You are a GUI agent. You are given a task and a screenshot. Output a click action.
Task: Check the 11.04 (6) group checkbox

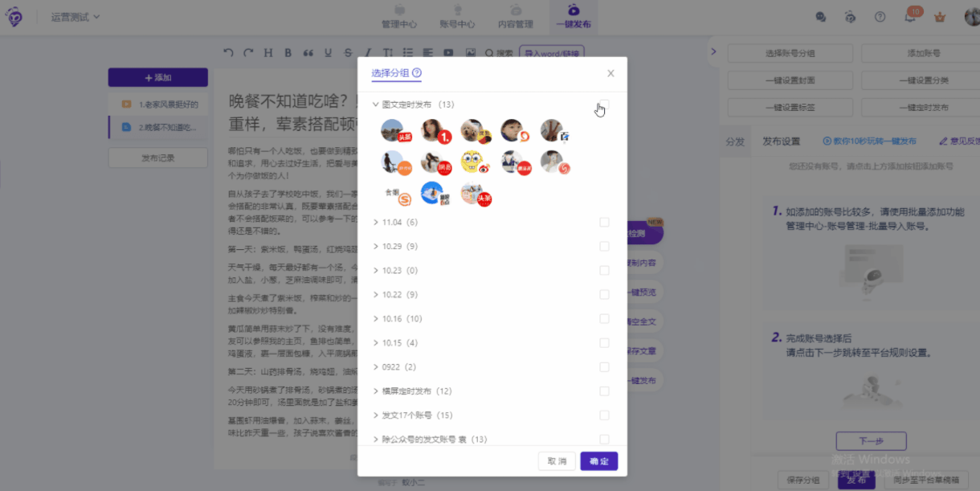tap(604, 223)
